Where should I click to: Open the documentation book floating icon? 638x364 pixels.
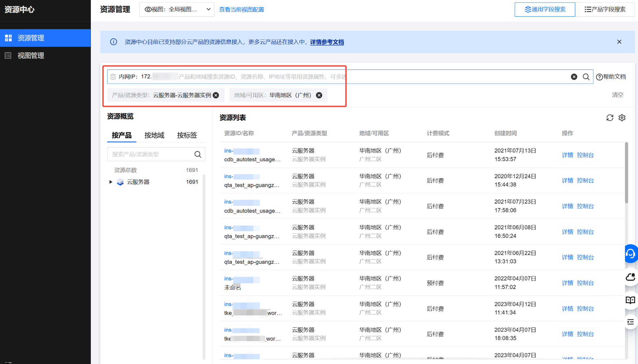(x=630, y=300)
